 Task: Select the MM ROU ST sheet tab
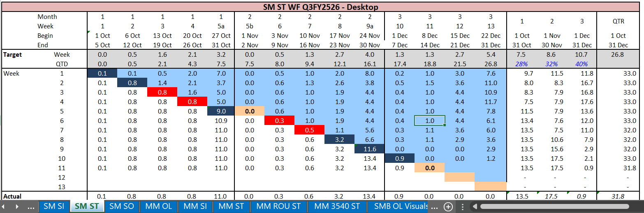point(278,206)
